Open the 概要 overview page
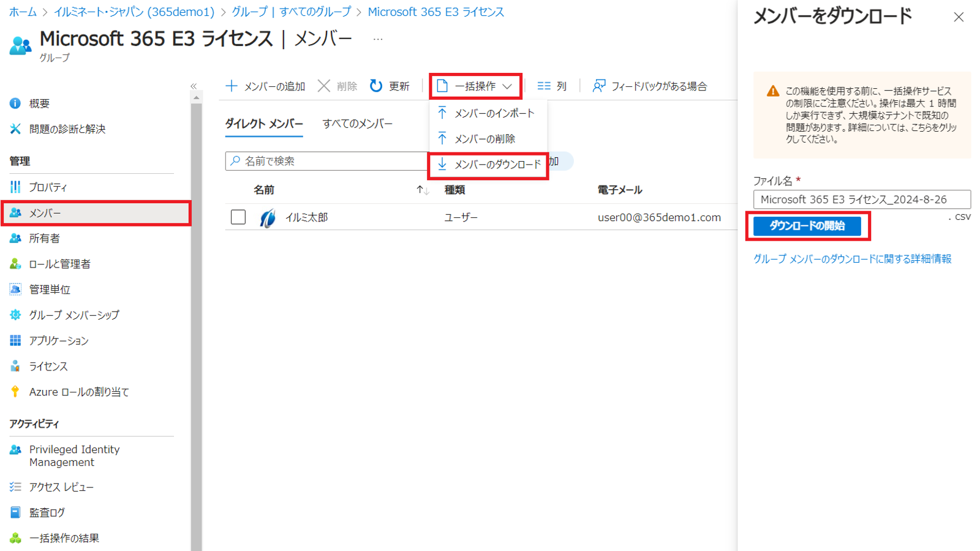The image size is (980, 551). pyautogui.click(x=39, y=103)
